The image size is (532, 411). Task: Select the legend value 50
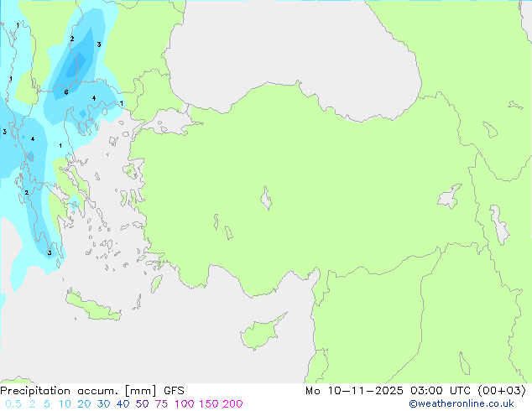coord(142,404)
